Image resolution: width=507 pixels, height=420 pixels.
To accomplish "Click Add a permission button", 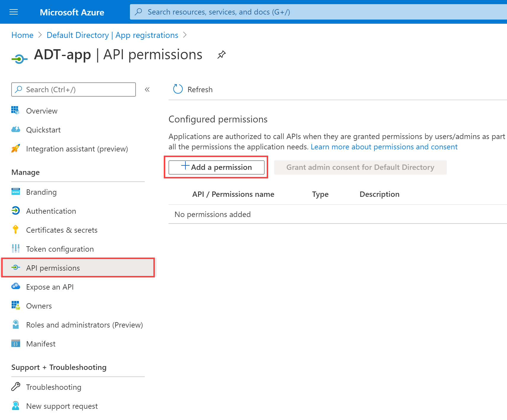I will click(217, 167).
